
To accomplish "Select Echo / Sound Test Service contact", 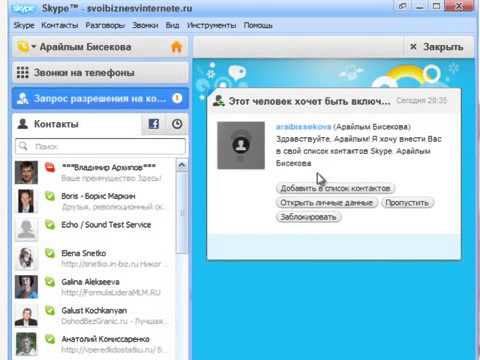I will tap(94, 230).
